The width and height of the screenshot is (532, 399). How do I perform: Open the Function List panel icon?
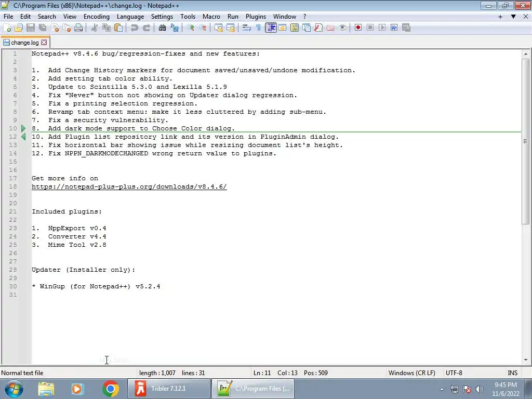pos(318,28)
